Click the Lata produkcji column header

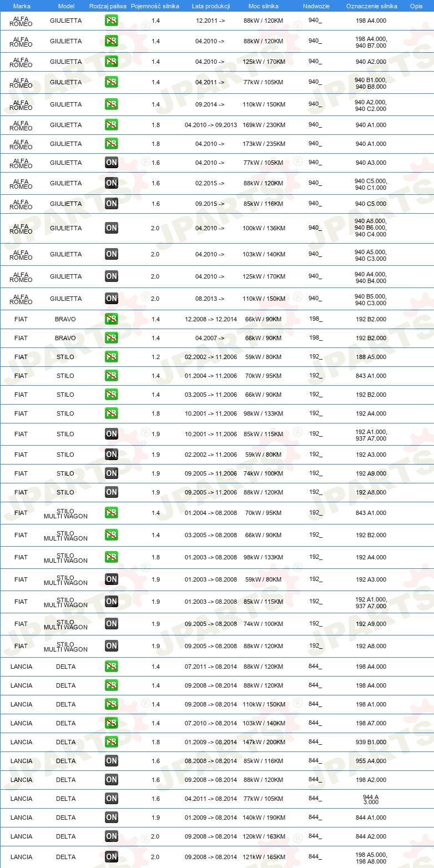tap(211, 6)
